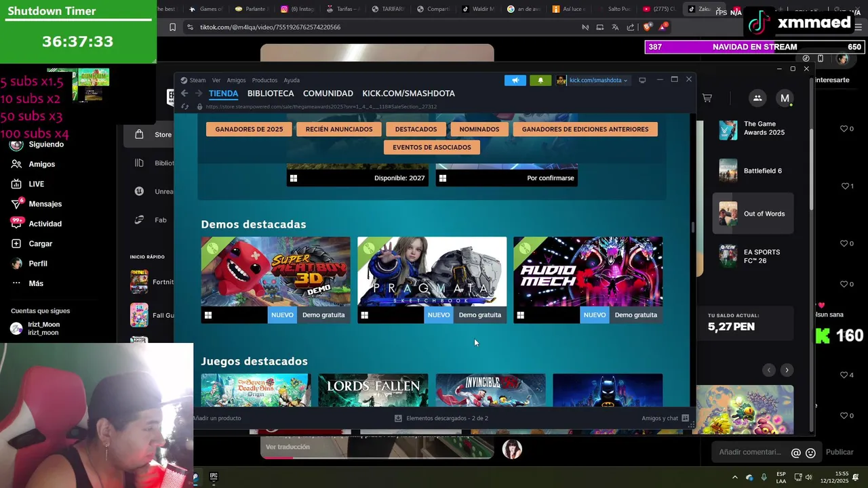
Task: Open Elementos descargados downloads status
Action: [441, 418]
